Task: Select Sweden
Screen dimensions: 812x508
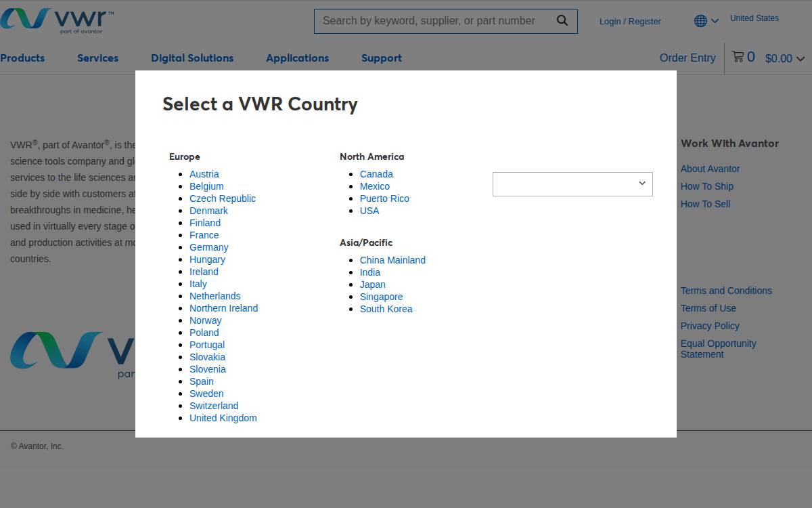Action: [x=206, y=394]
